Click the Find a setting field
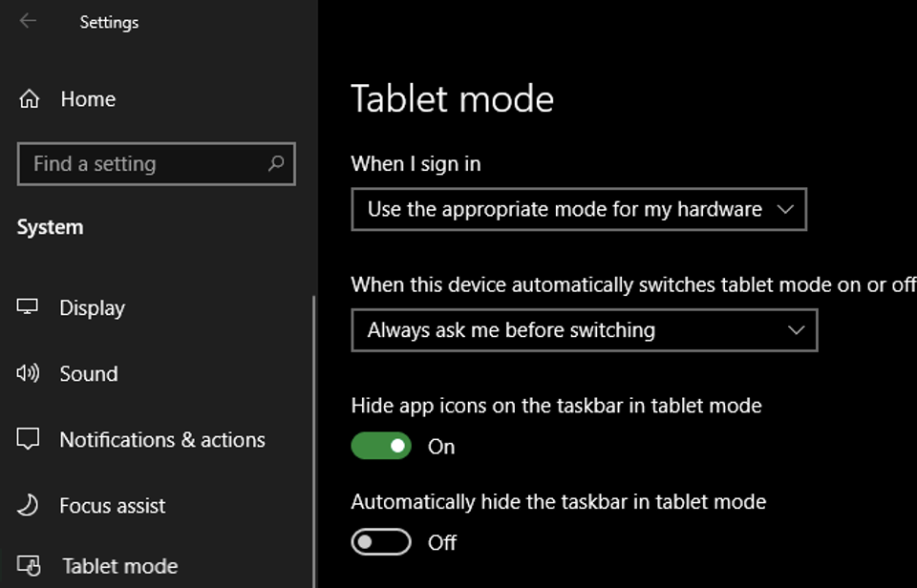The image size is (917, 588). pyautogui.click(x=156, y=163)
